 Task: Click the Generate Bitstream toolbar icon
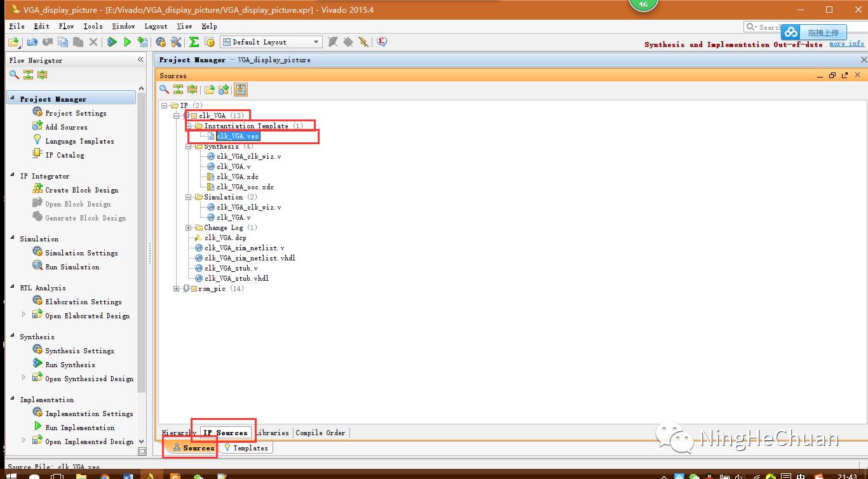tap(143, 42)
